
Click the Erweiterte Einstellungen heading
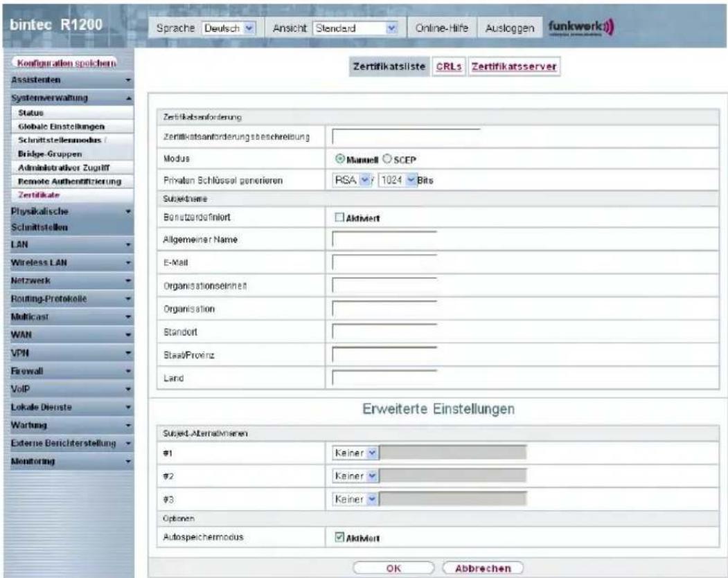pyautogui.click(x=438, y=409)
